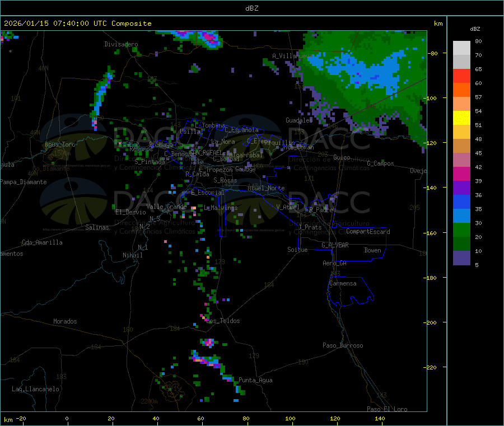The width and height of the screenshot is (504, 426).
Task: Click the R_Padre map label
Action: coord(321,210)
